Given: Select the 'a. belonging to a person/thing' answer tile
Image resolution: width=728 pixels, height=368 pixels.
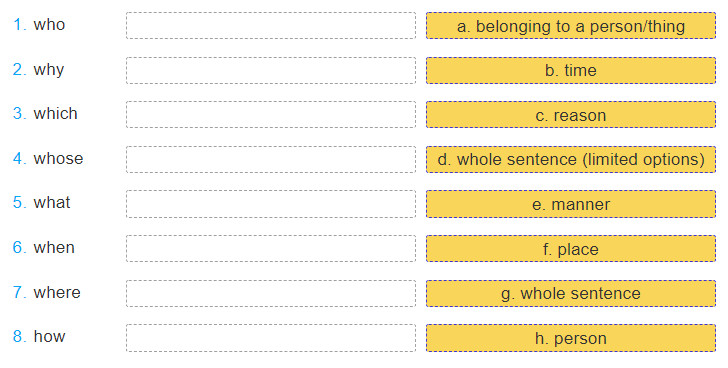Looking at the screenshot, I should (x=571, y=26).
